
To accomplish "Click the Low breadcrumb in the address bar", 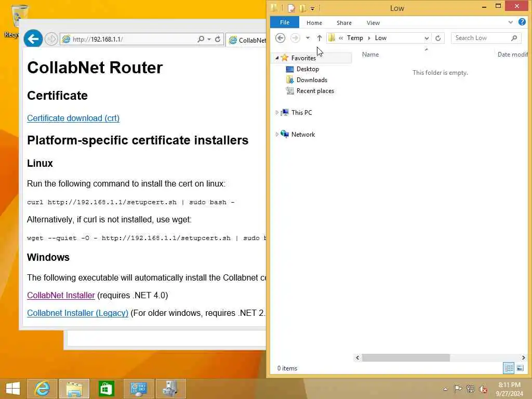I will click(x=381, y=37).
